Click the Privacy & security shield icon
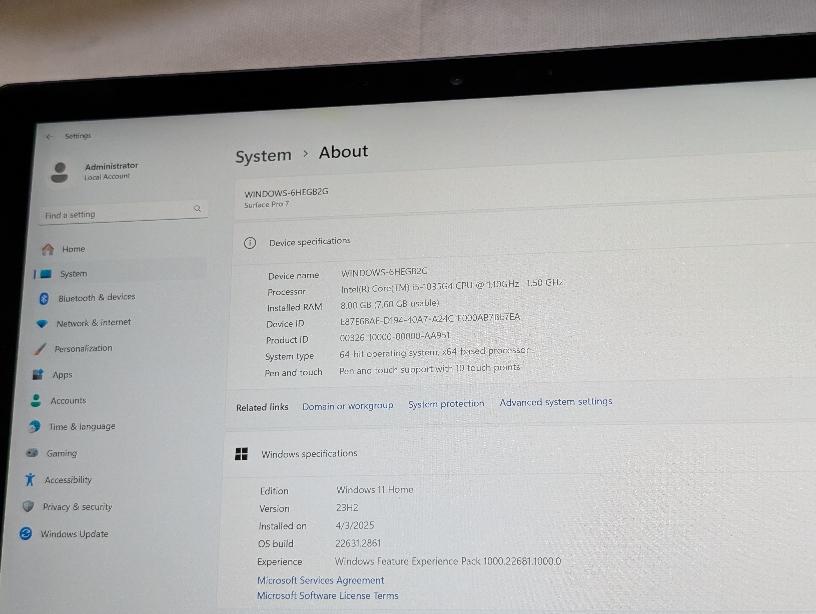 pos(28,507)
